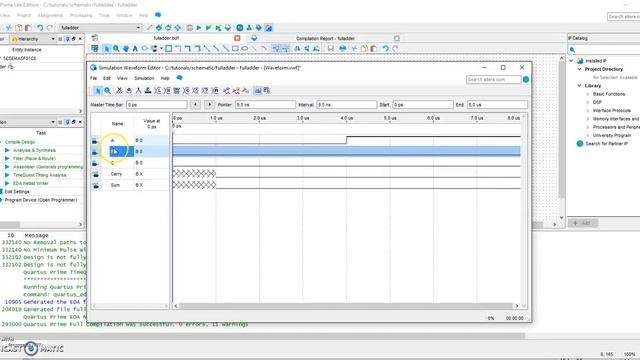Click the Start Compilation play icon in Quartus toolbar
The height and width of the screenshot is (360, 640).
pyautogui.click(x=199, y=28)
